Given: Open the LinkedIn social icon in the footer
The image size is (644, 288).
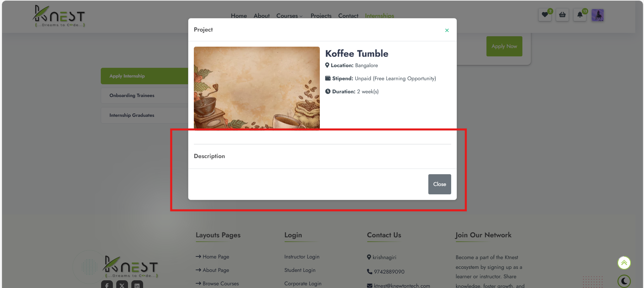Looking at the screenshot, I should 137,285.
